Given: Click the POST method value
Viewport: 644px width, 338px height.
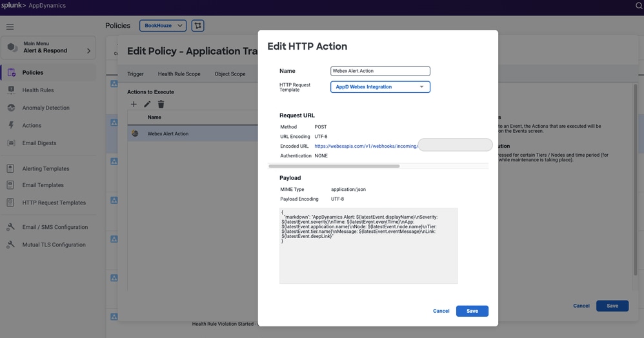Looking at the screenshot, I should (320, 127).
